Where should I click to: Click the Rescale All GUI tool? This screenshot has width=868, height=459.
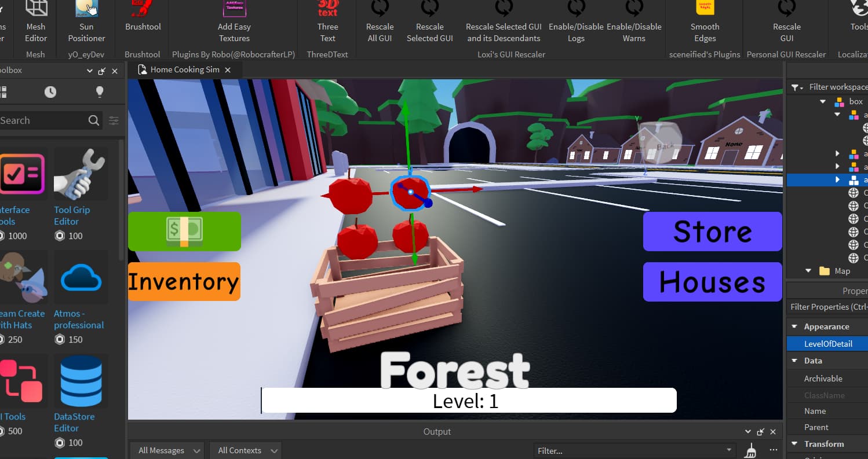380,20
